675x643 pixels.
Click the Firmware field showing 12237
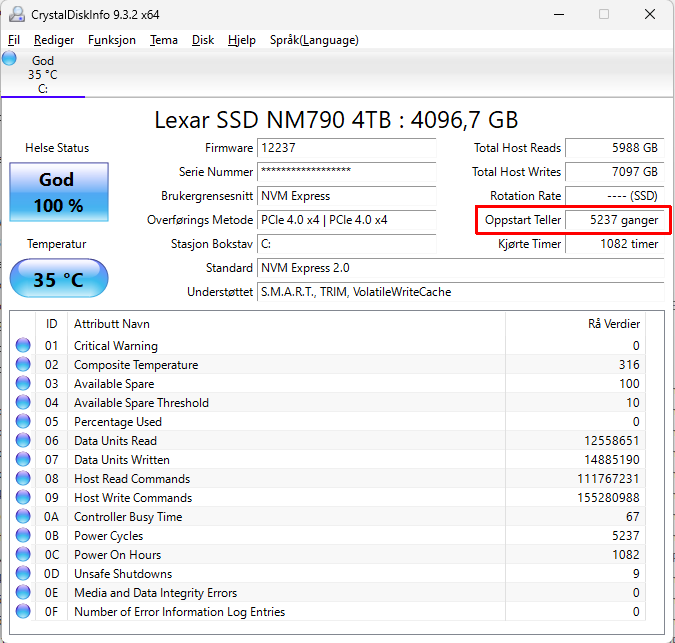click(x=347, y=148)
